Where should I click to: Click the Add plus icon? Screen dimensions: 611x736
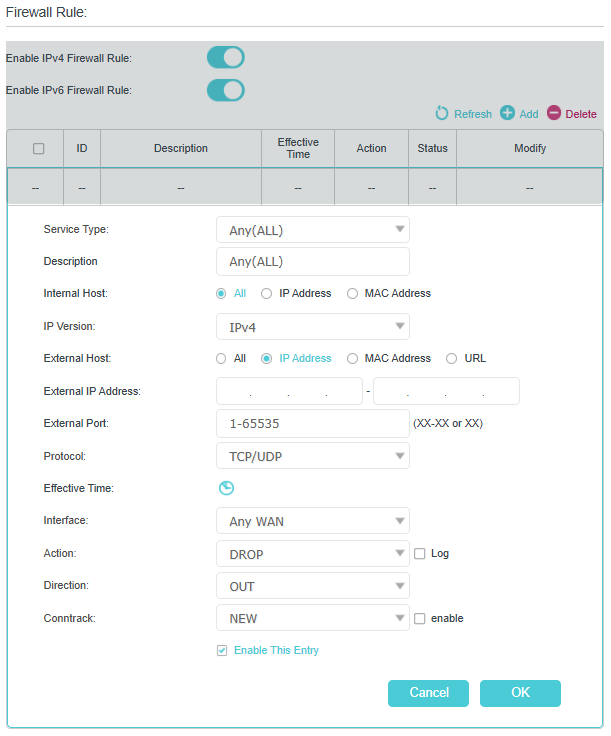coord(507,113)
